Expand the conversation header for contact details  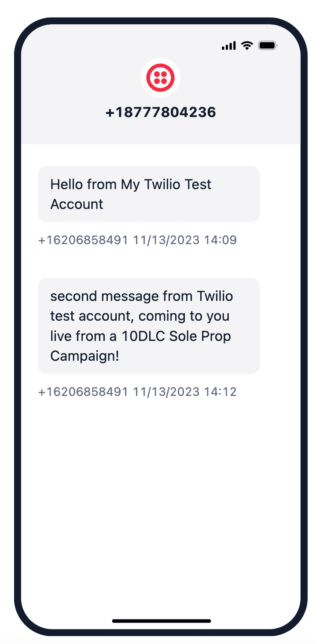click(x=161, y=112)
